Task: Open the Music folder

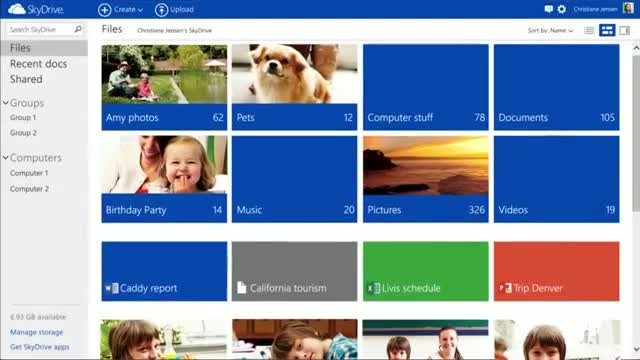Action: 294,179
